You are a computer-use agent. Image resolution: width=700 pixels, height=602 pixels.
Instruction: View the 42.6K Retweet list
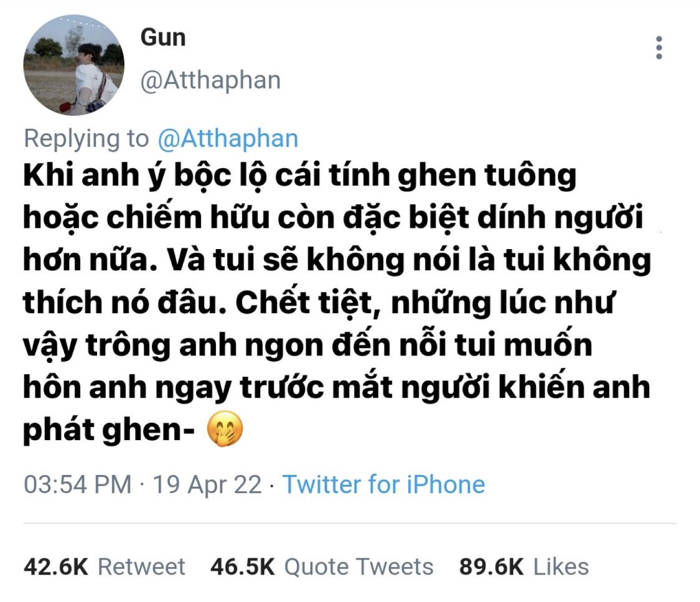pos(105,567)
